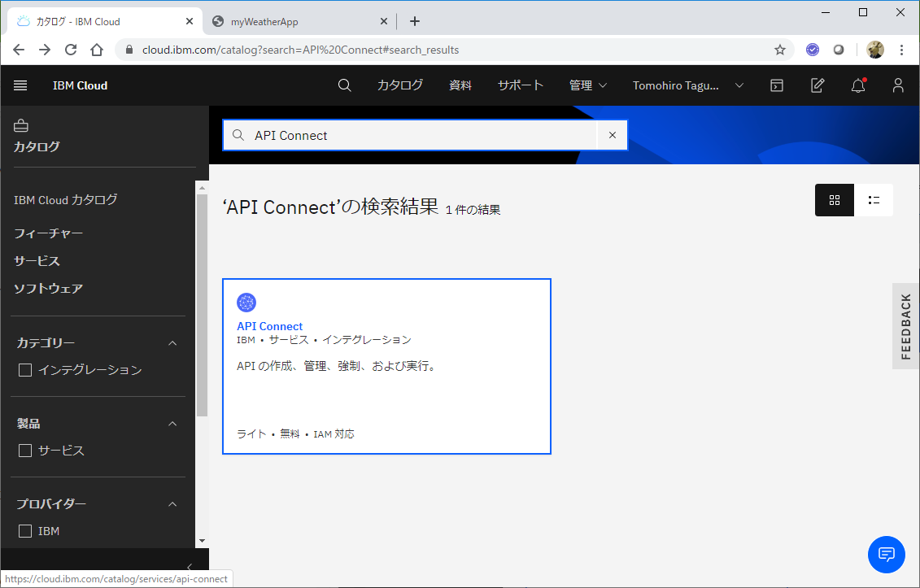The width and height of the screenshot is (920, 588).
Task: Click the catalog briefcase icon in sidebar
Action: pyautogui.click(x=21, y=125)
